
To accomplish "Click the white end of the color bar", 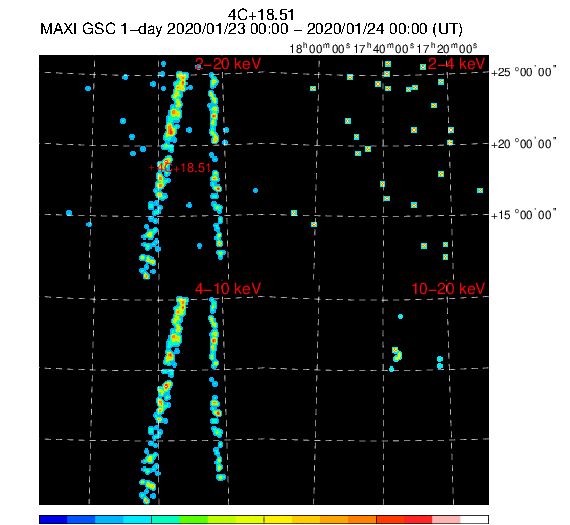I will (474, 519).
